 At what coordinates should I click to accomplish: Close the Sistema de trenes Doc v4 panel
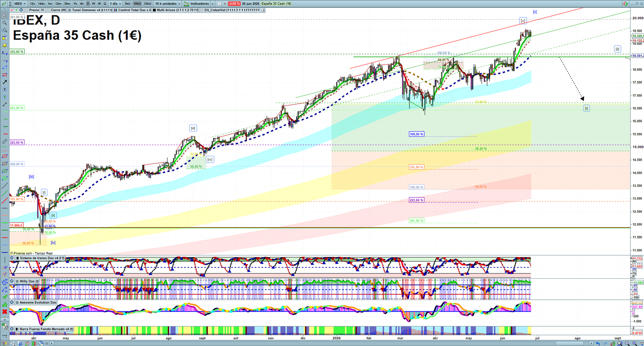[x=12, y=258]
